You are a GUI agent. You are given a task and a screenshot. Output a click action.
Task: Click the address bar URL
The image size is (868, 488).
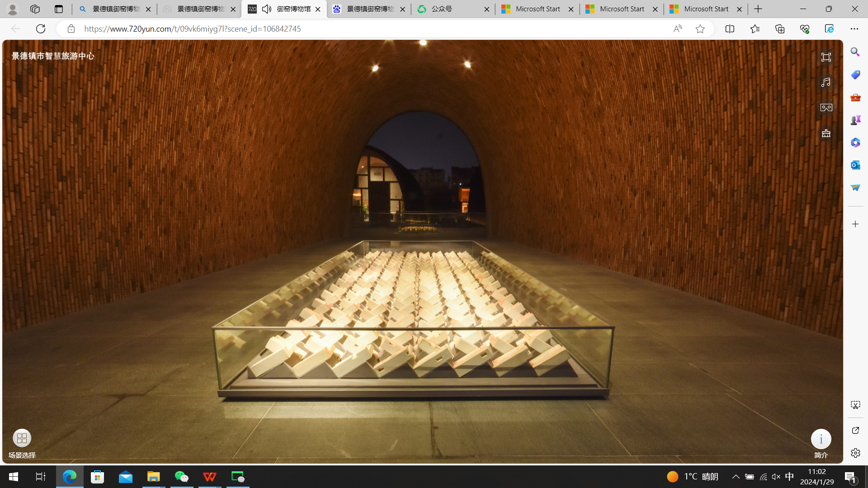click(x=192, y=29)
